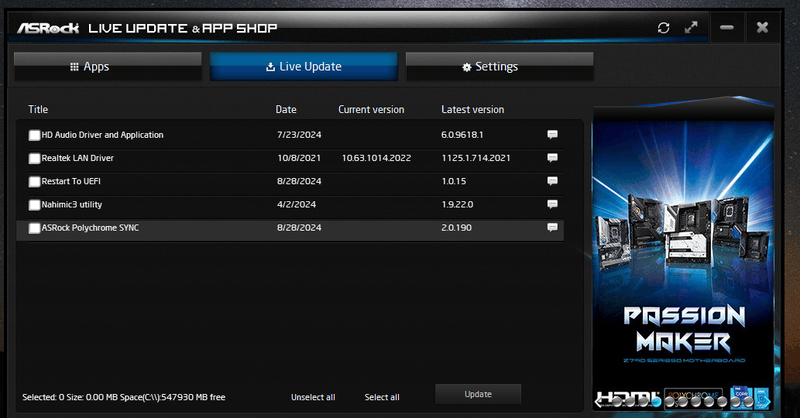Select Restart To UEFI checkbox
Image resolution: width=800 pixels, height=418 pixels.
click(34, 182)
